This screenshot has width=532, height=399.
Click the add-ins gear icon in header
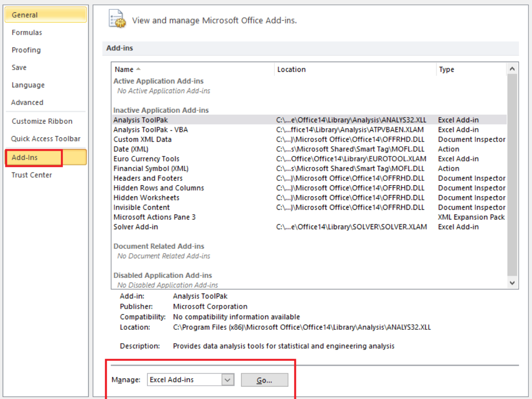pos(117,20)
